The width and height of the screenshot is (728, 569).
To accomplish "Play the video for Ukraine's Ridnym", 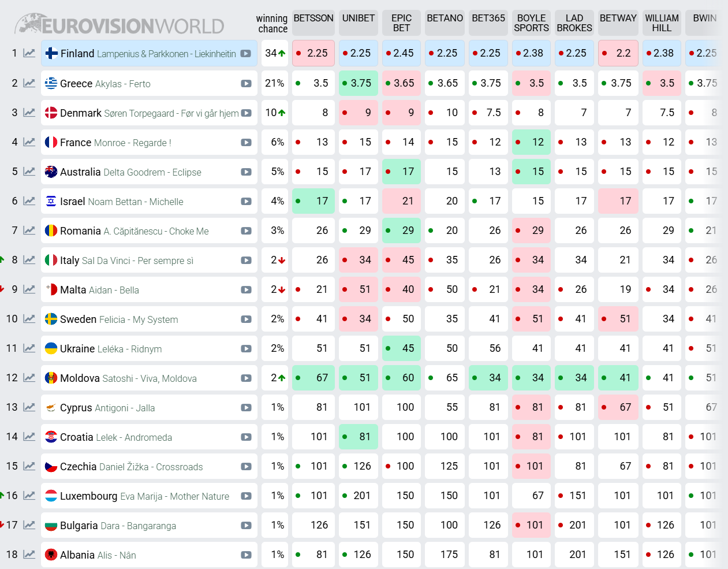I will (x=246, y=349).
